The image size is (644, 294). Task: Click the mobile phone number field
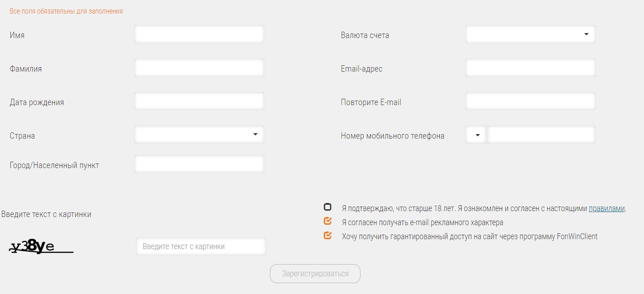point(541,135)
